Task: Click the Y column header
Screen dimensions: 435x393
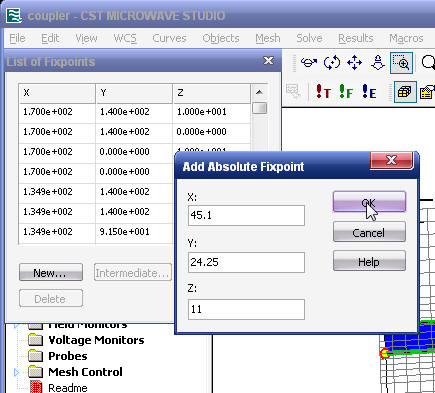Action: pos(134,93)
